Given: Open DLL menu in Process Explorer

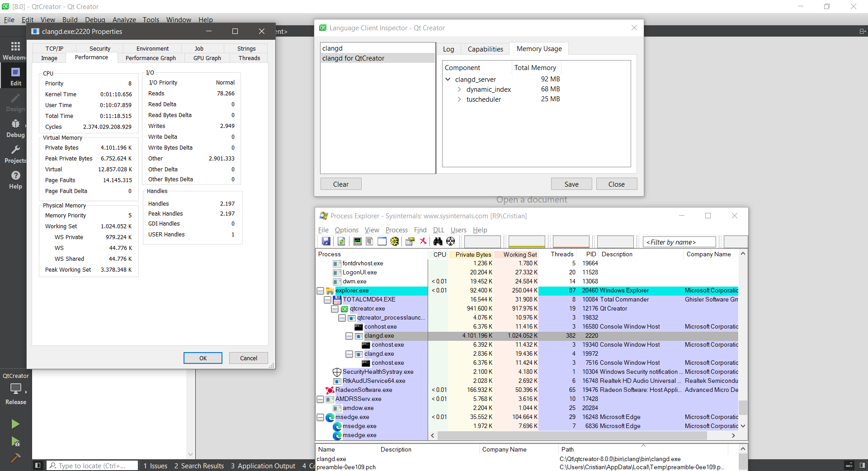Looking at the screenshot, I should tap(439, 230).
